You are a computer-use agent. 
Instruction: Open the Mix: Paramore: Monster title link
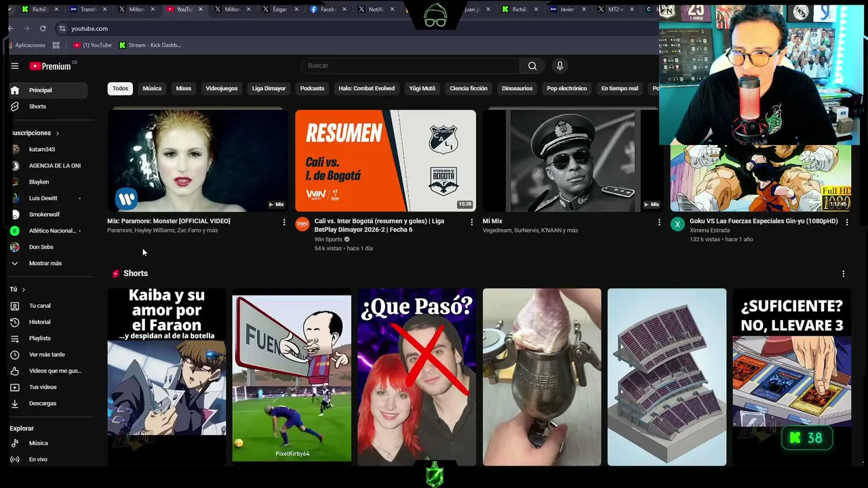tap(169, 221)
